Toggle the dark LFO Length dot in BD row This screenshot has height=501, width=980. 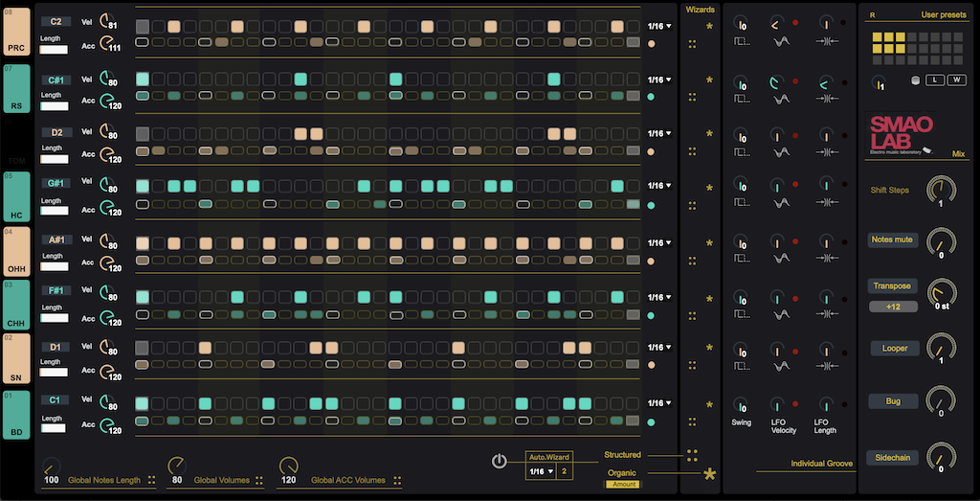(x=843, y=404)
